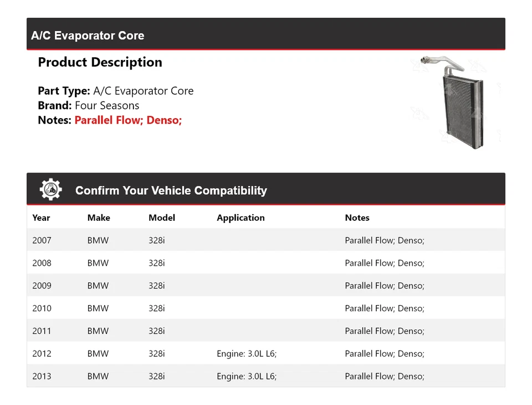Click the Brand: Four Seasons text

click(x=88, y=105)
